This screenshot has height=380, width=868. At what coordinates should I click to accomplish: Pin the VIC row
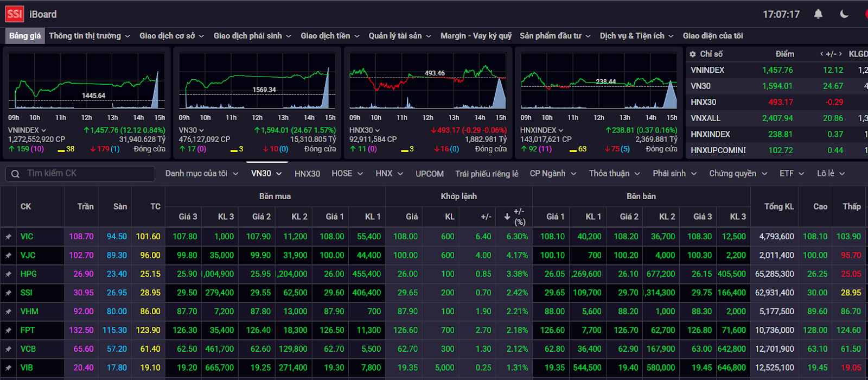coord(8,237)
